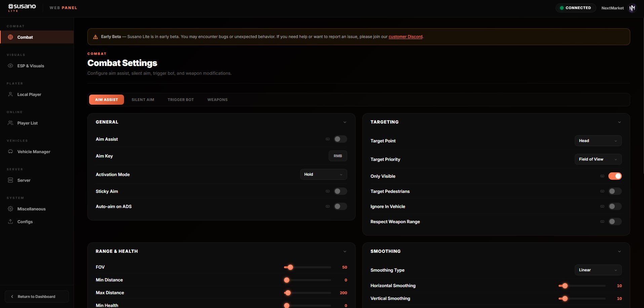Screen dimensions: 644x308
Task: Open Player List users icon
Action: pos(10,123)
